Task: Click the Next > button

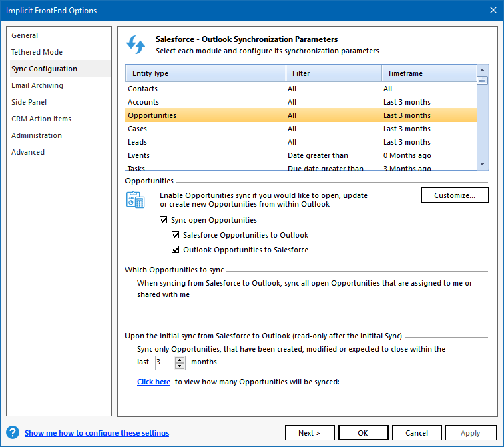Action: [x=310, y=433]
